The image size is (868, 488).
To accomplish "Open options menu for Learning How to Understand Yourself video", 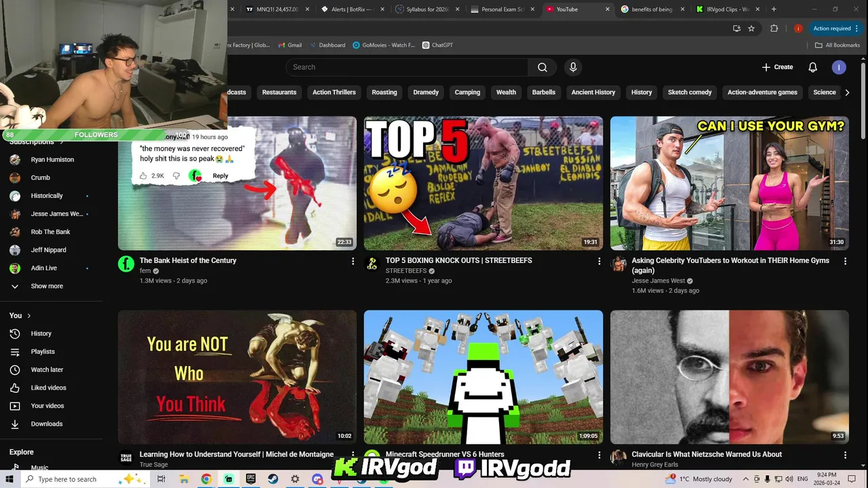I will coord(353,455).
